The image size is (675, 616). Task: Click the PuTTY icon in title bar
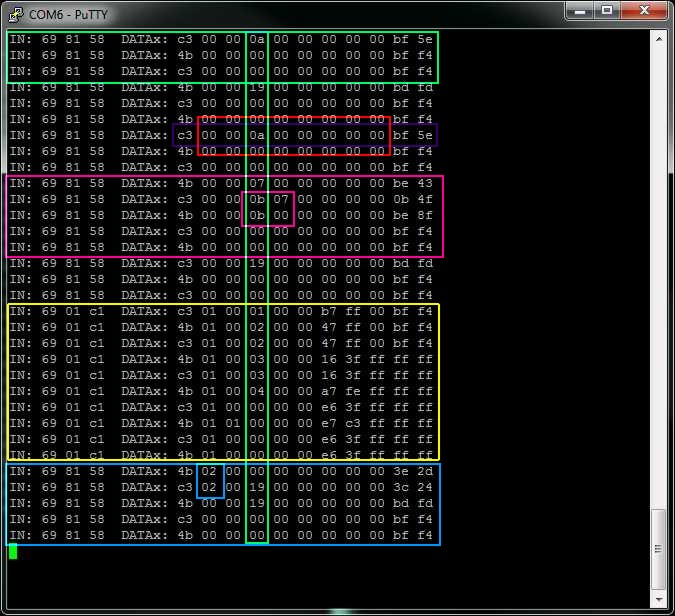(15, 12)
